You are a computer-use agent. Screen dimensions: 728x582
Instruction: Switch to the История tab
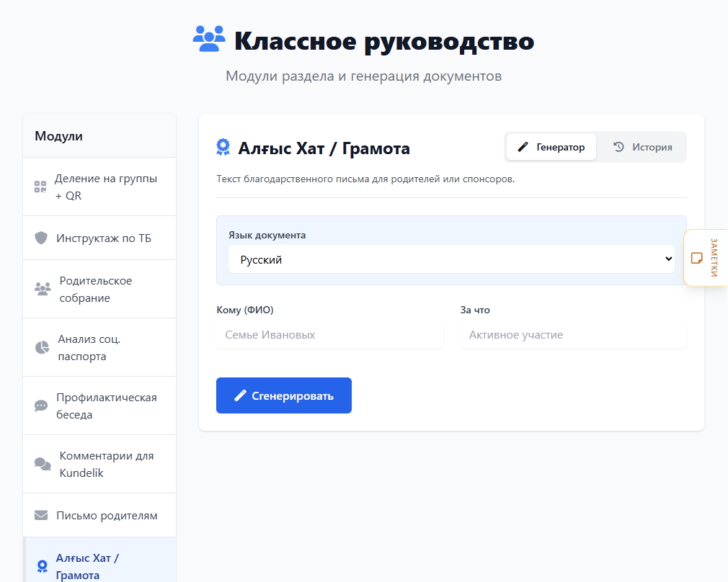(642, 147)
